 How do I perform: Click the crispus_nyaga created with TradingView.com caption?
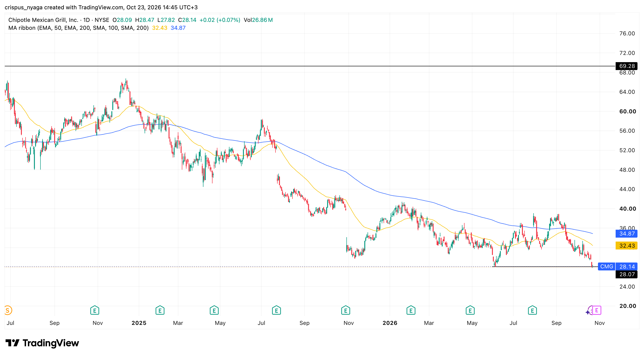tap(101, 7)
